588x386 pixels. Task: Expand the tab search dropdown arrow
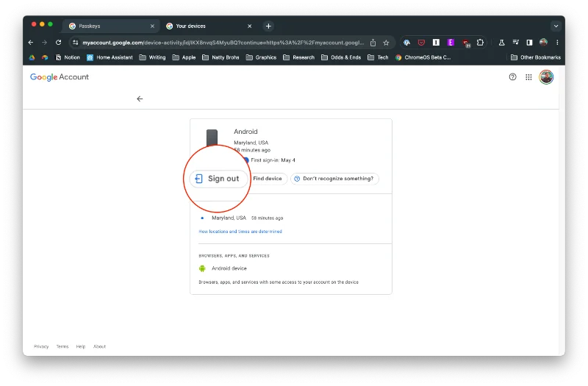click(x=555, y=26)
